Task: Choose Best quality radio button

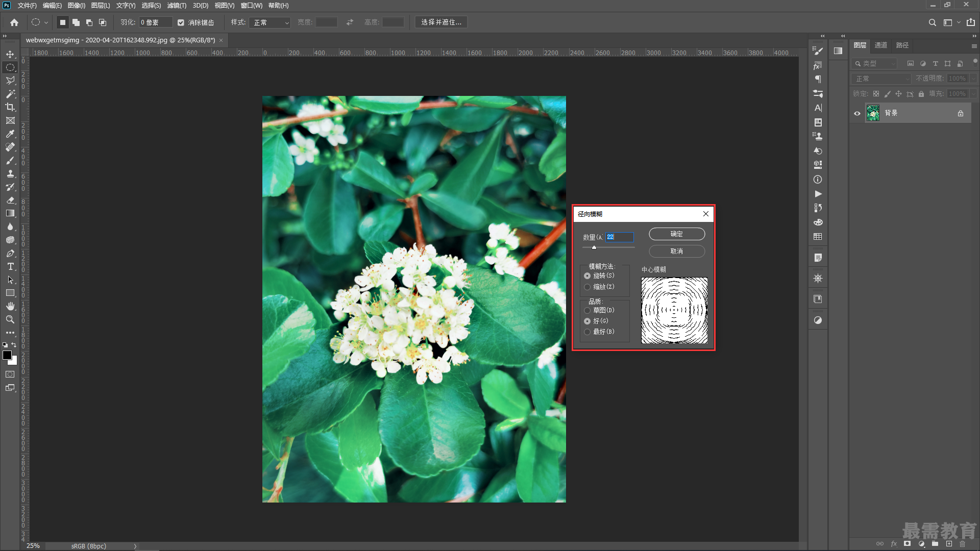Action: [x=587, y=332]
